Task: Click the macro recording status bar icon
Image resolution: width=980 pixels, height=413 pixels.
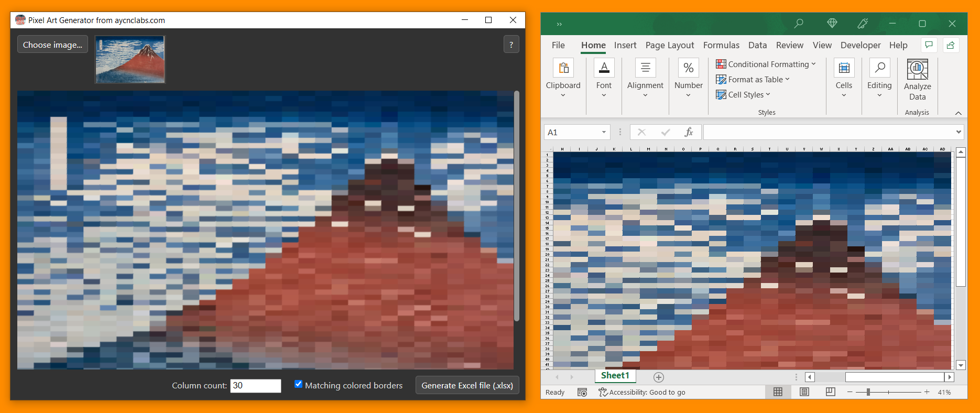Action: pyautogui.click(x=582, y=392)
